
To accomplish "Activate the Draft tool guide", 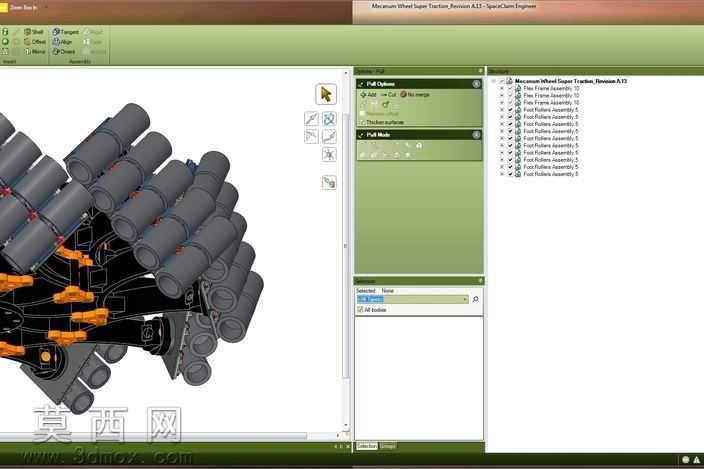I will [311, 136].
